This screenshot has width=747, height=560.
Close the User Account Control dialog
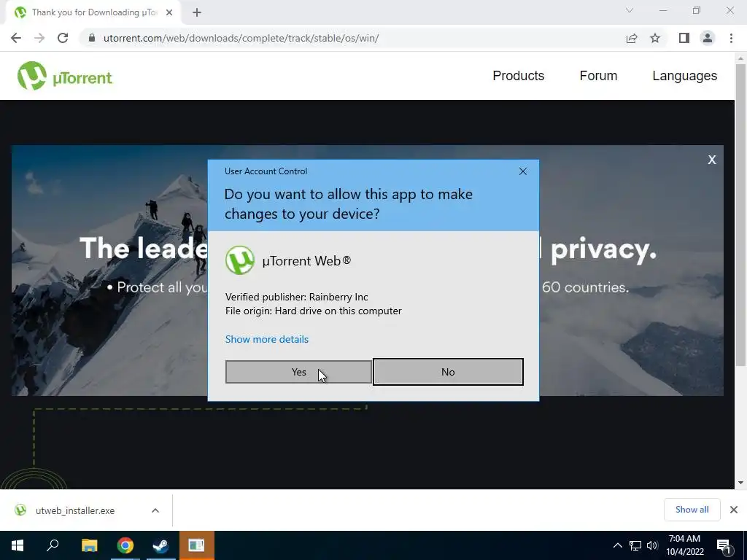click(522, 171)
